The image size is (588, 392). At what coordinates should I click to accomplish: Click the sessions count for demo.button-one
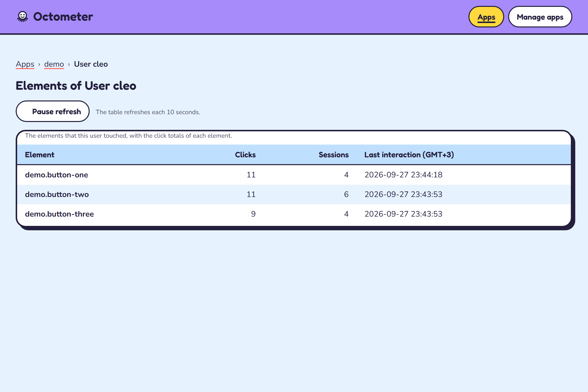(346, 175)
